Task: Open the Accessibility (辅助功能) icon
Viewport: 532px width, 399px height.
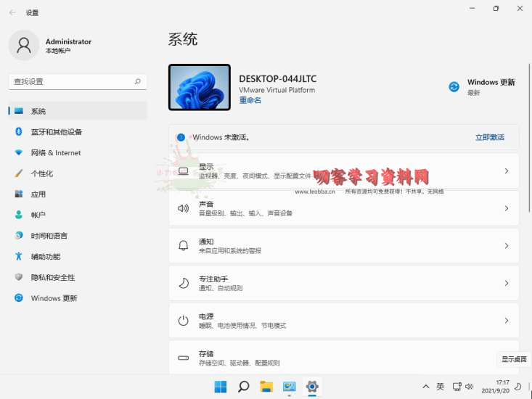Action: tap(19, 256)
